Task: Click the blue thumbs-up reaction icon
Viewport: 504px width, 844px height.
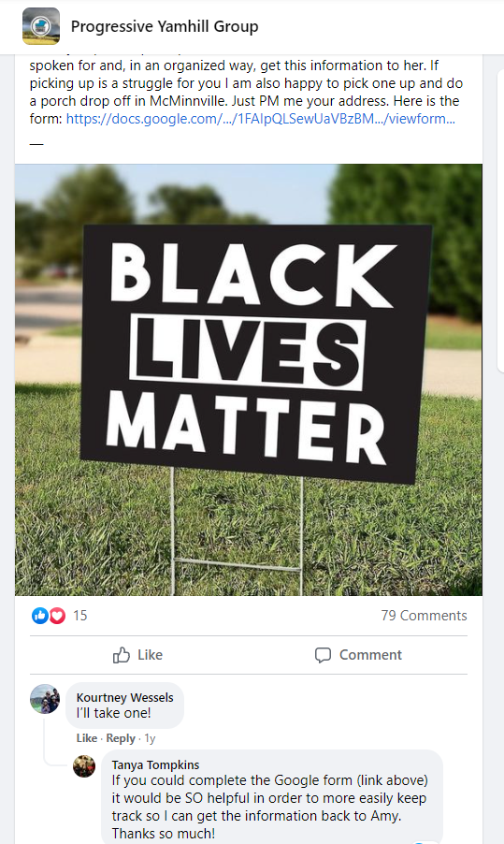Action: pos(40,616)
